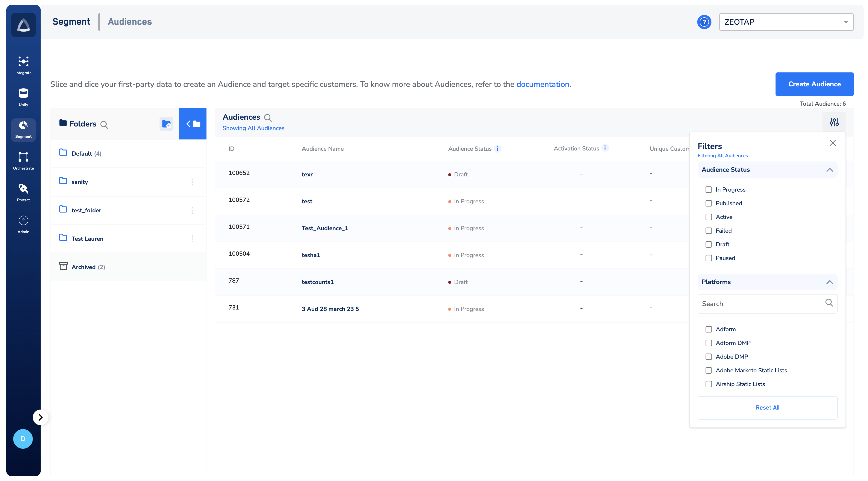Screen dimensions: 868x481
Task: Collapse the Platforms filter section
Action: pyautogui.click(x=829, y=282)
